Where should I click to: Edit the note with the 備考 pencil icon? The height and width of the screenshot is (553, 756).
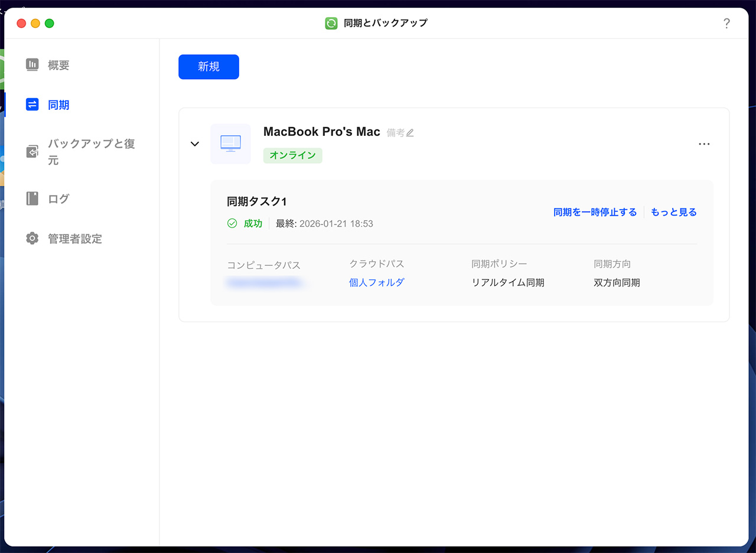click(410, 132)
